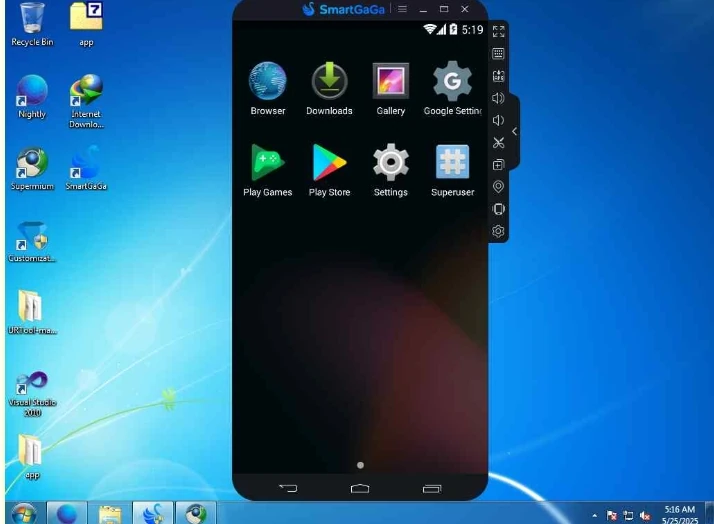This screenshot has height=524, width=714.
Task: Close the SmartGaGa window
Action: coord(465,9)
